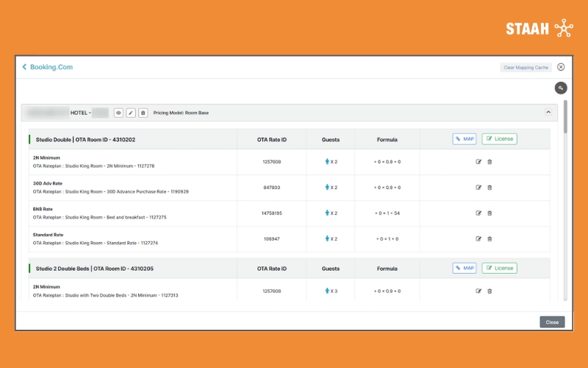Click the back arrow beside Booking.Com
This screenshot has width=588, height=368.
point(24,67)
